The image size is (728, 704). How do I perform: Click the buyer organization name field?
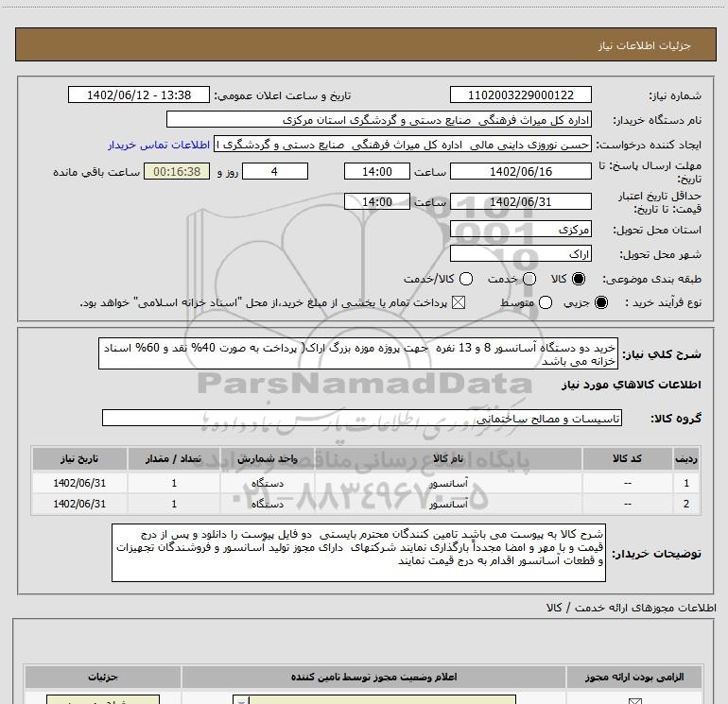[379, 119]
